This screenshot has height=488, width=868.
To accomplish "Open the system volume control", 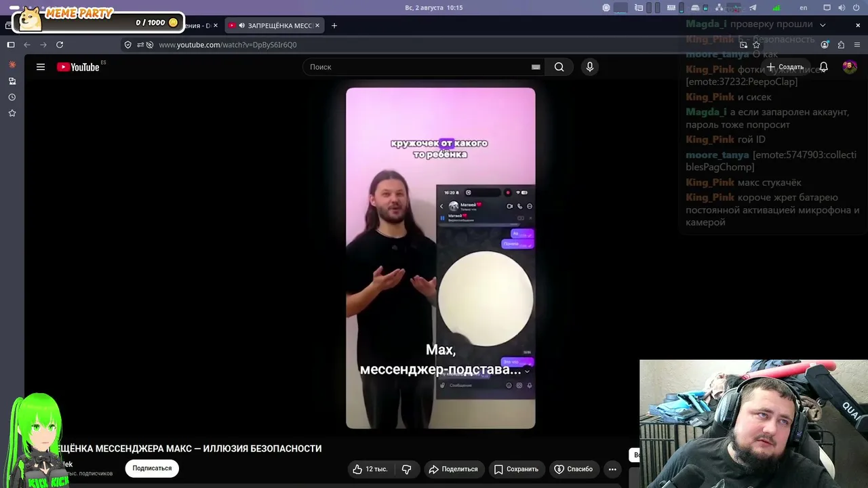I will 842,7.
